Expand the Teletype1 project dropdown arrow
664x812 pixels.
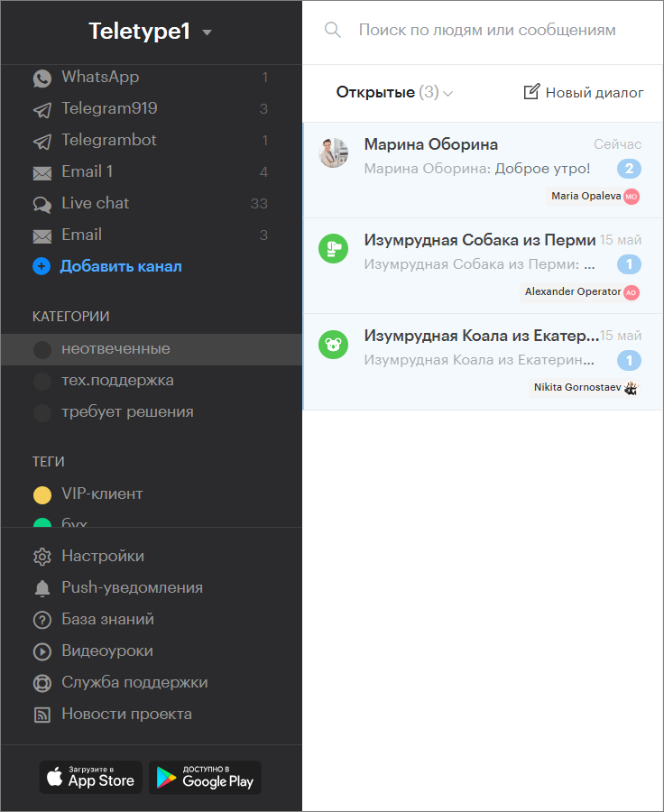pyautogui.click(x=207, y=32)
